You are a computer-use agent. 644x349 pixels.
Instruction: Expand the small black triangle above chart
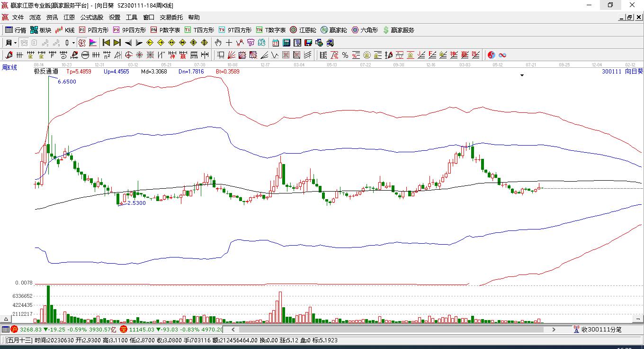click(522, 75)
